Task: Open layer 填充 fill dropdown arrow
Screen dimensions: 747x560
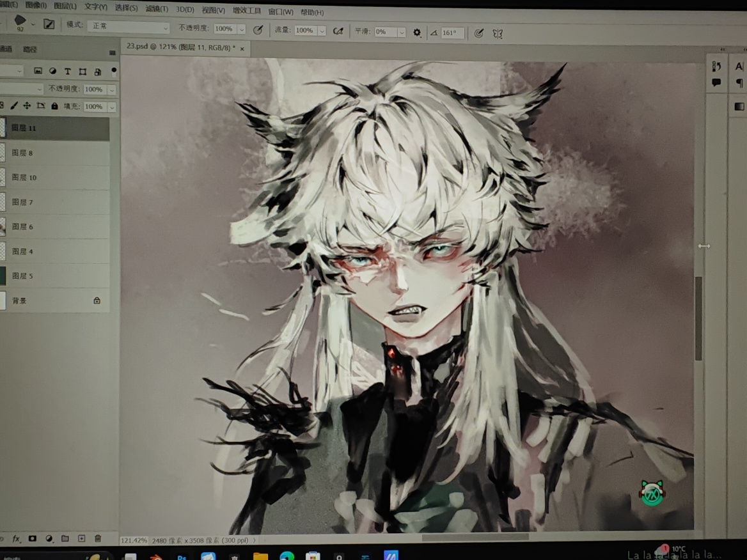Action: point(111,107)
